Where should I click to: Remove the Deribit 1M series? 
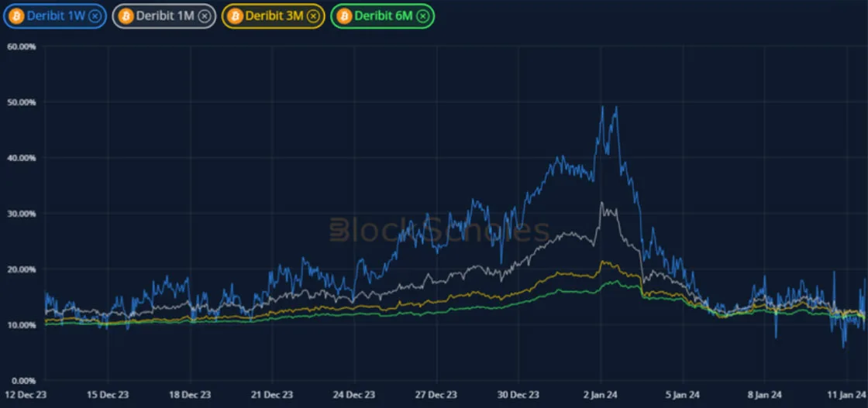[x=205, y=16]
